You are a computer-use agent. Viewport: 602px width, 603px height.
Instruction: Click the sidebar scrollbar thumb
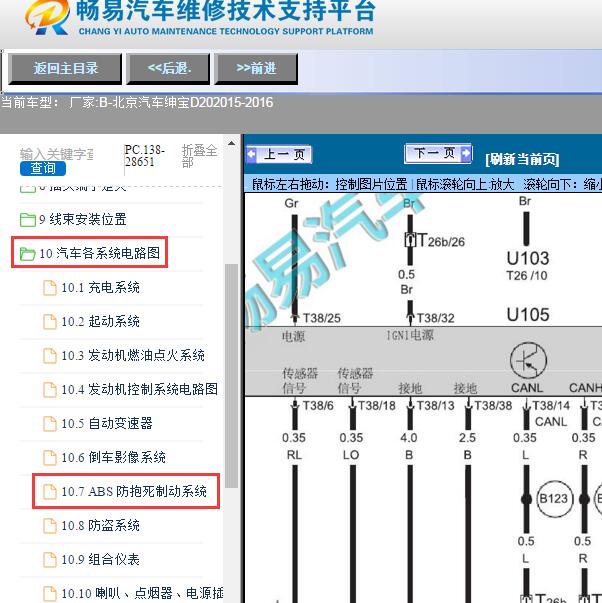[x=231, y=376]
